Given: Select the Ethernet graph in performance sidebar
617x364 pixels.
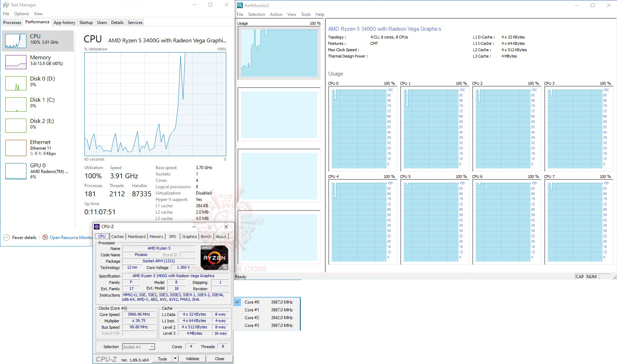Looking at the screenshot, I should (x=16, y=148).
